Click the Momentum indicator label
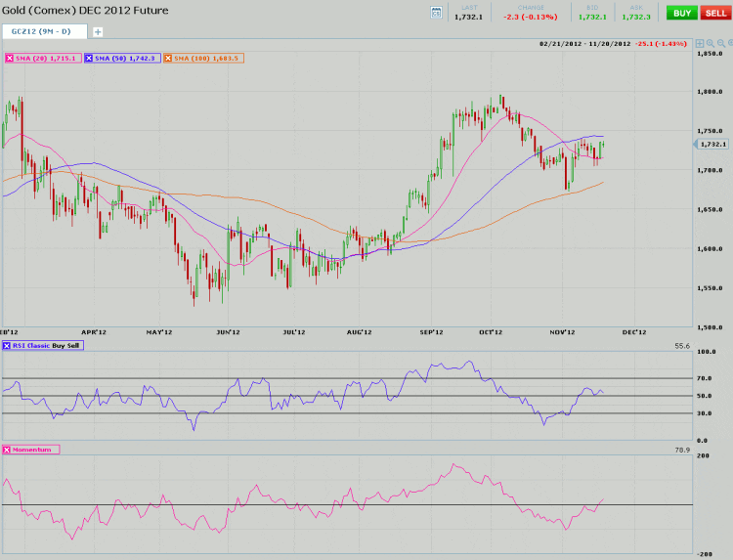 (x=34, y=449)
